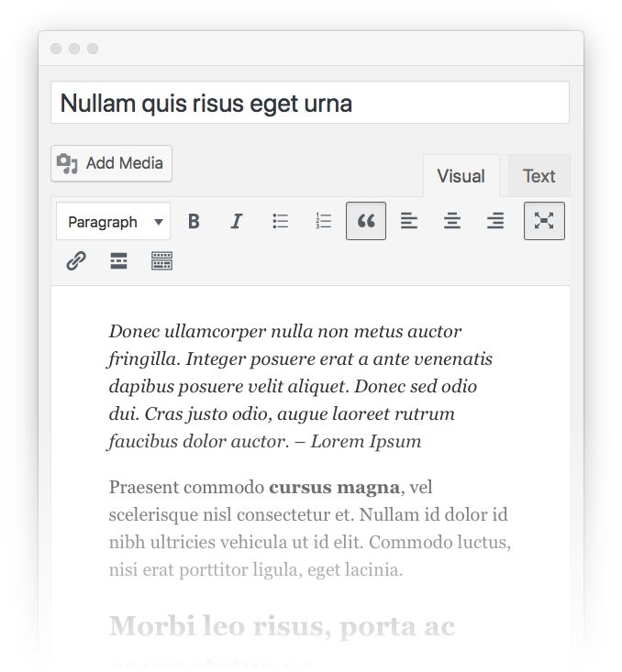The width and height of the screenshot is (622, 672).
Task: Click the middle minimize window dot
Action: tap(74, 49)
